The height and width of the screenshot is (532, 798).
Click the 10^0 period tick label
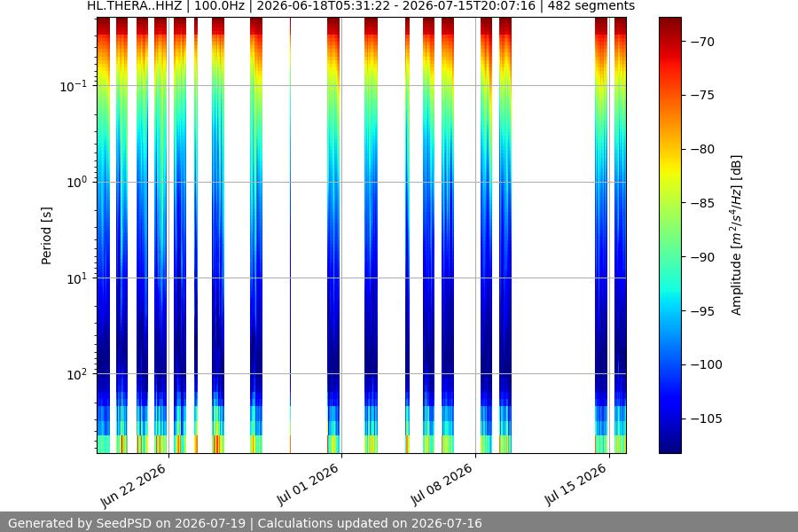76,183
